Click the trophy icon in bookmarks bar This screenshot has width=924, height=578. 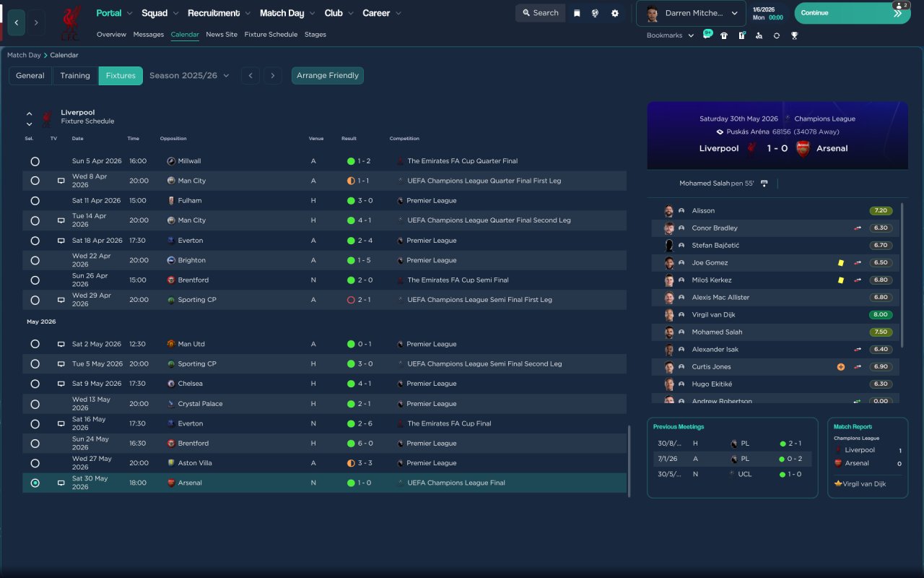click(794, 35)
